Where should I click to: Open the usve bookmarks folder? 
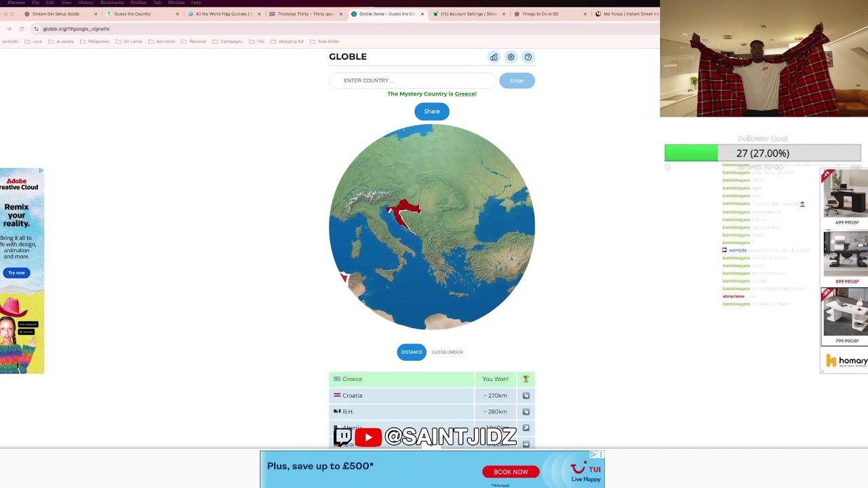33,41
